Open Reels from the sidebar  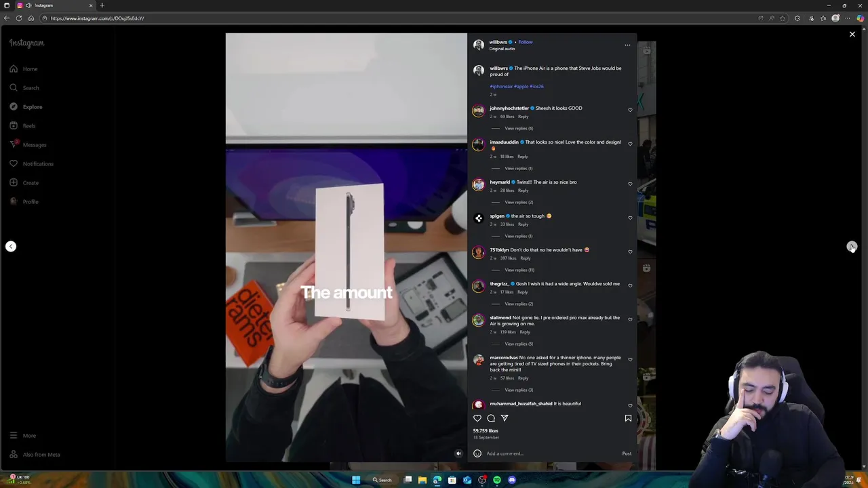pos(22,126)
